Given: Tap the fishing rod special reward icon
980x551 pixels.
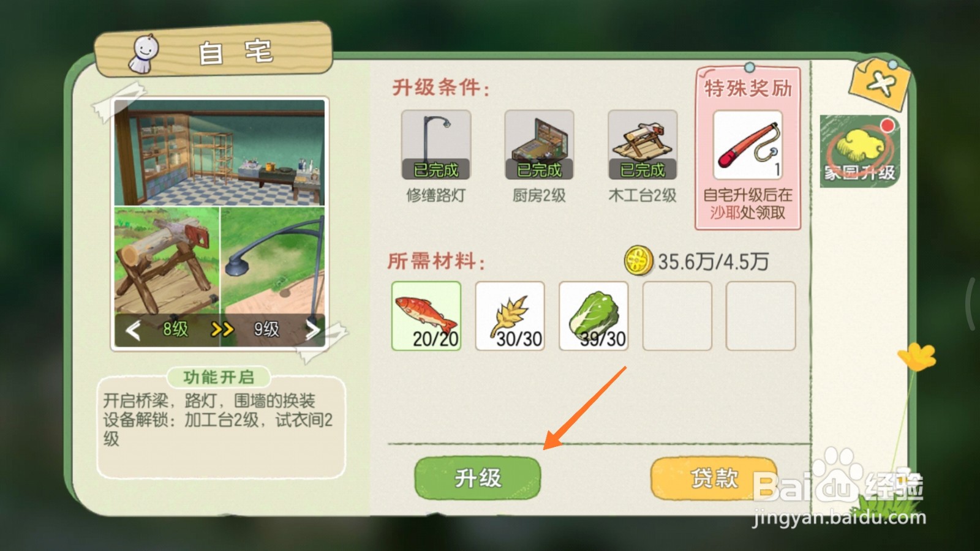Looking at the screenshot, I should click(x=748, y=145).
